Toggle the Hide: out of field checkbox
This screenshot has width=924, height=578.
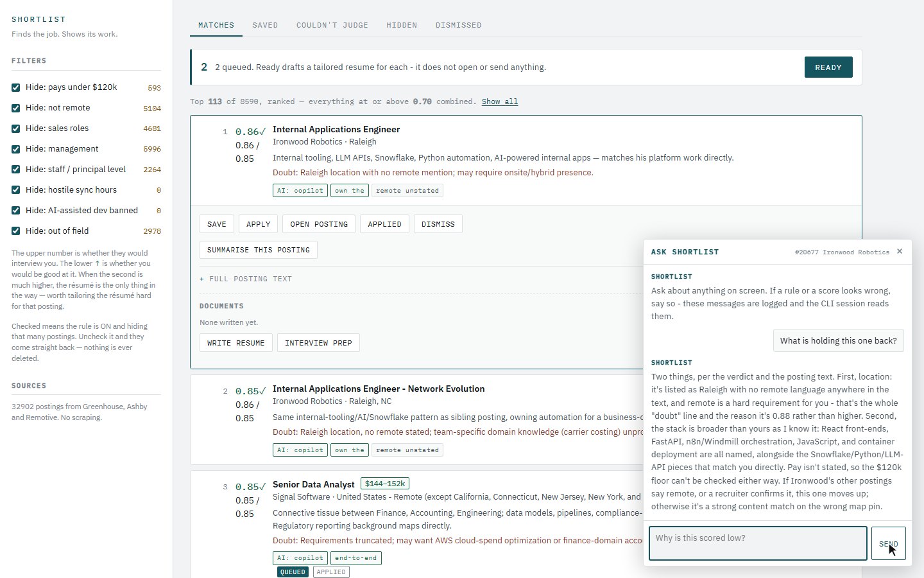pos(16,231)
